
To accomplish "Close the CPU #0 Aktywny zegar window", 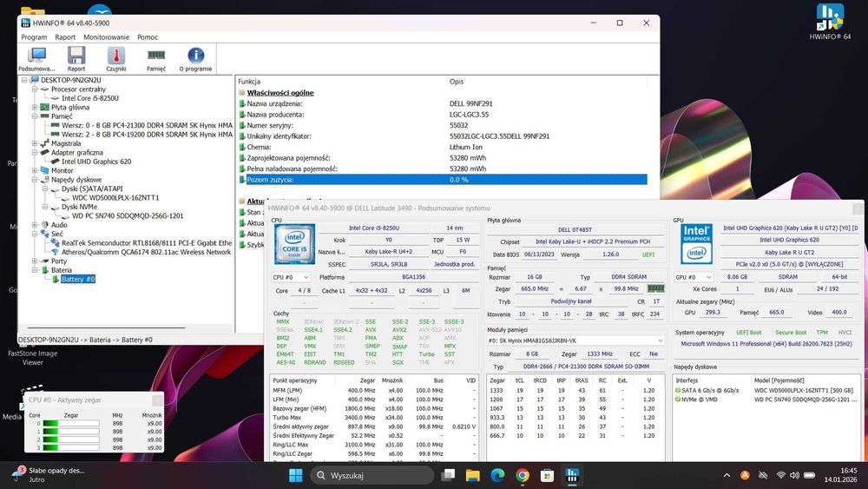I will pyautogui.click(x=158, y=400).
